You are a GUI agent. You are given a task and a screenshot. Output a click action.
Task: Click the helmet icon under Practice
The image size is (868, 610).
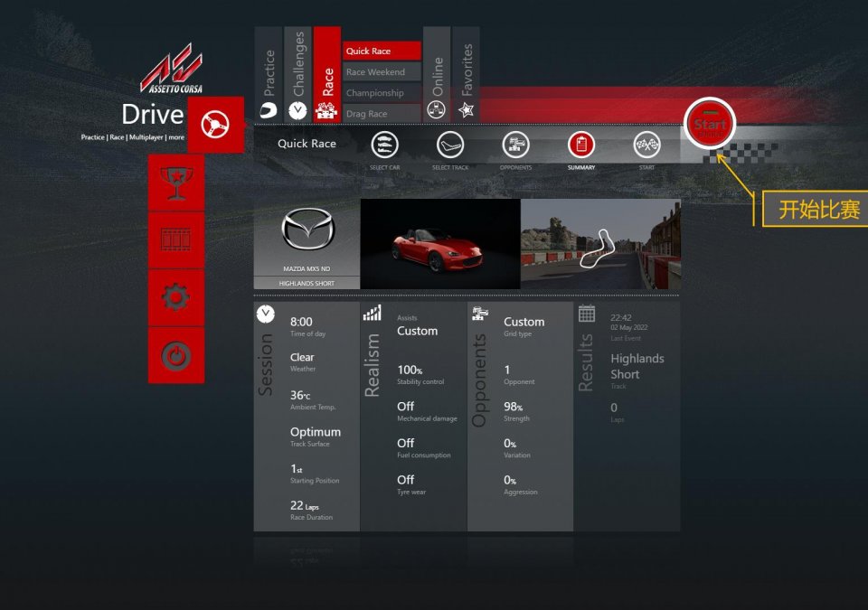coord(269,110)
